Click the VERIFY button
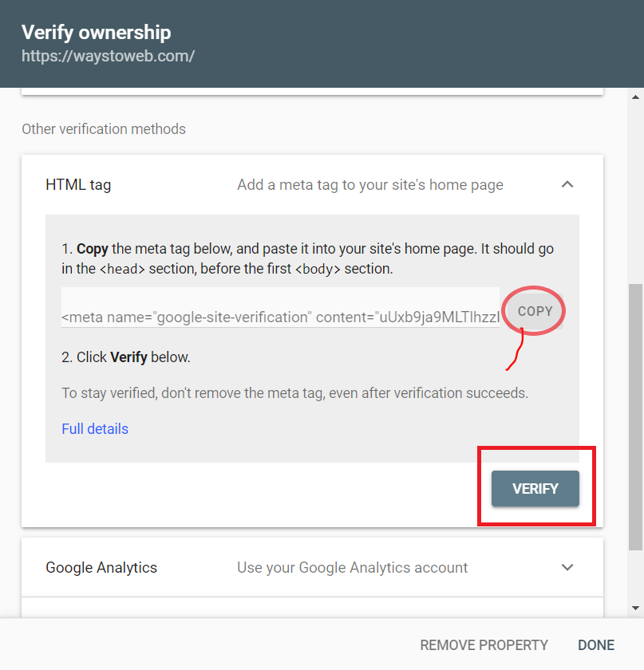 (x=535, y=488)
